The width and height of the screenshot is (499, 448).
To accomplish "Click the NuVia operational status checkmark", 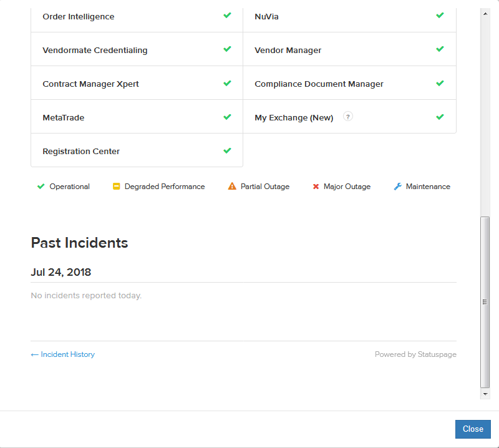I will pyautogui.click(x=440, y=16).
